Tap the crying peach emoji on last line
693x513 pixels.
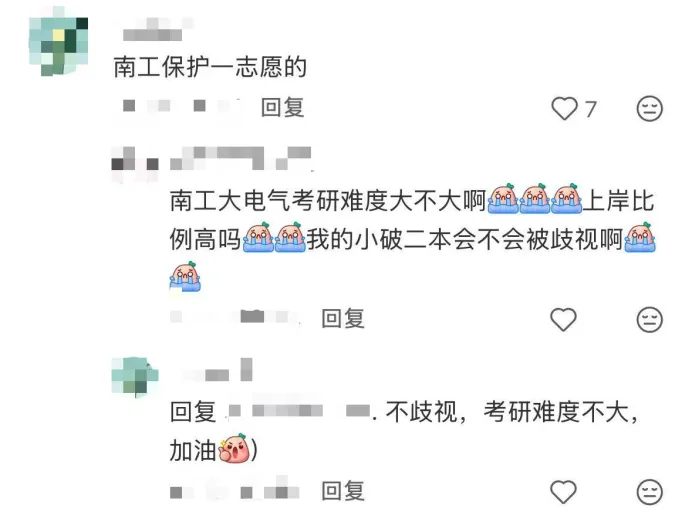coord(185,277)
